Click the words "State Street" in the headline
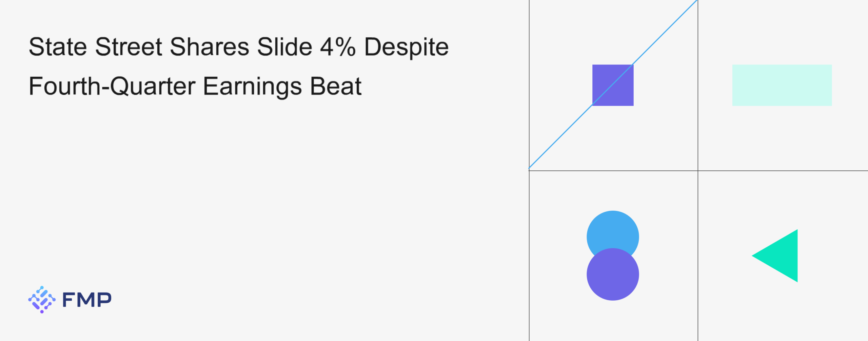Image resolution: width=868 pixels, height=341 pixels. [x=95, y=47]
